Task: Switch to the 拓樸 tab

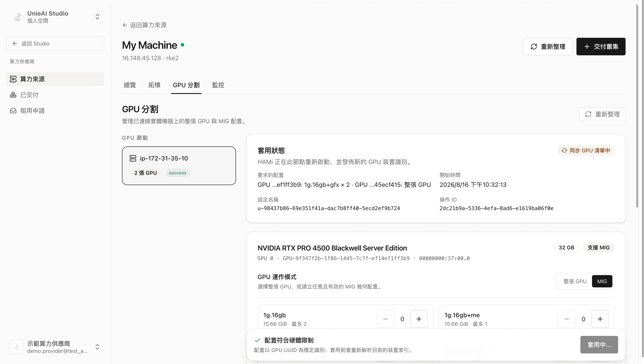Action: (154, 85)
